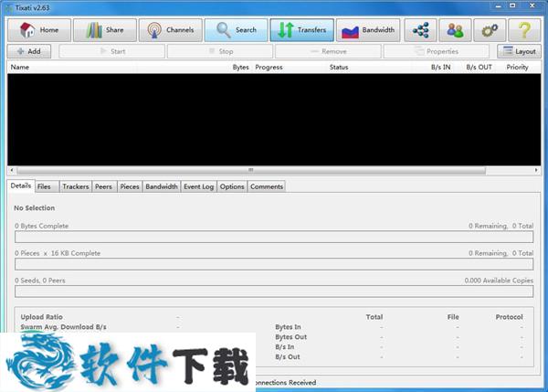
Task: Switch to the Event Log tab
Action: click(x=198, y=186)
